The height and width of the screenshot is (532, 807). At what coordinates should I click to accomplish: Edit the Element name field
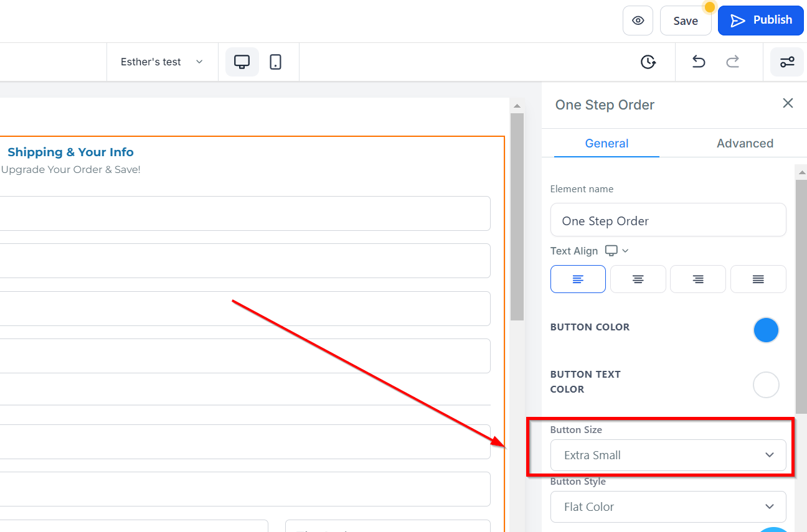[x=668, y=220]
